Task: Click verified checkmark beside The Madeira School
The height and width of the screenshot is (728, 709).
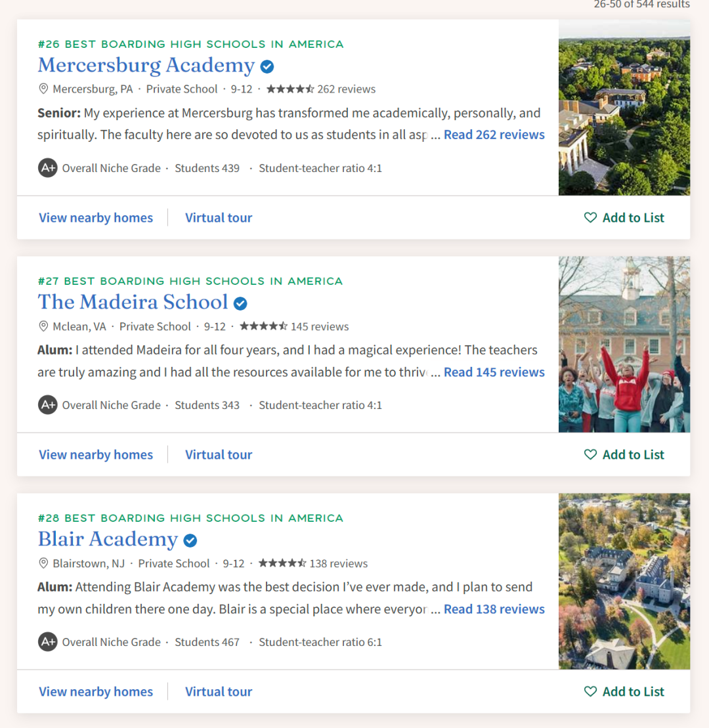Action: [x=240, y=303]
